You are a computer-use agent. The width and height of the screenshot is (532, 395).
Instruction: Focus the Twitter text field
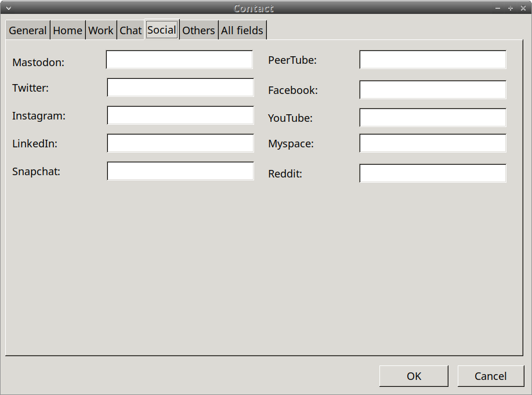point(180,88)
